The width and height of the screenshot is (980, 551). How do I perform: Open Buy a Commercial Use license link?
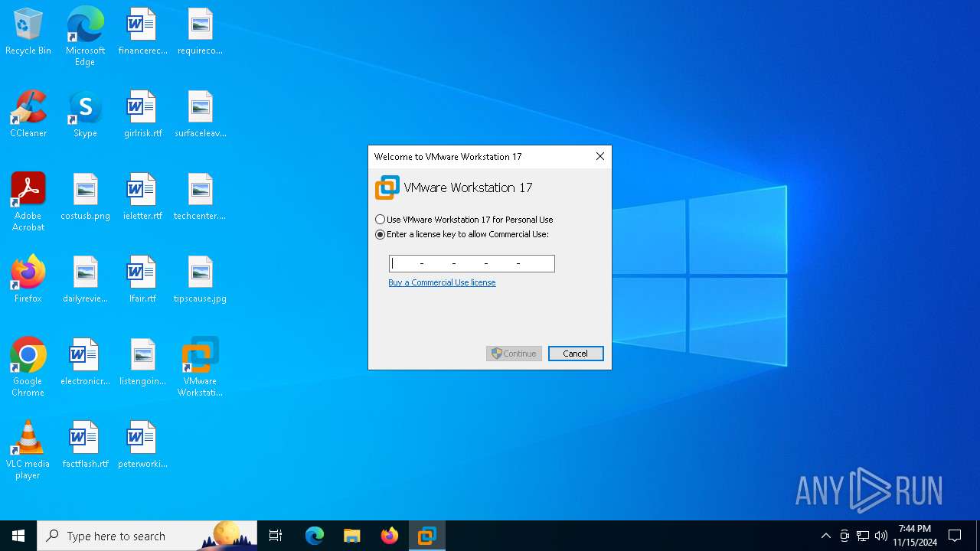[x=442, y=282]
